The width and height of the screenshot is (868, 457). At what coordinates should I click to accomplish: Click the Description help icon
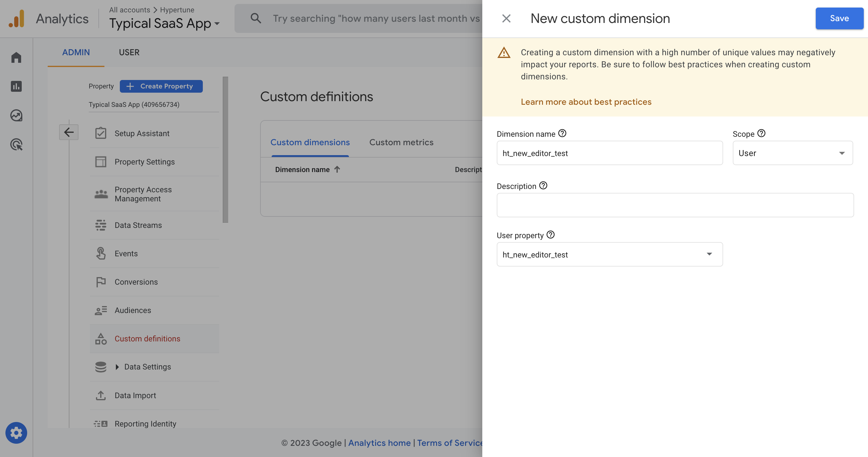tap(543, 186)
